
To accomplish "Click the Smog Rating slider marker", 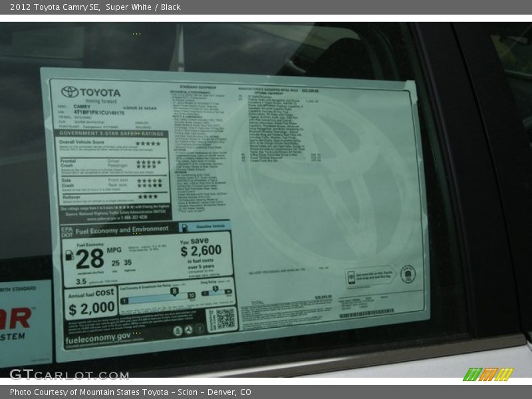I will pyautogui.click(x=214, y=289).
